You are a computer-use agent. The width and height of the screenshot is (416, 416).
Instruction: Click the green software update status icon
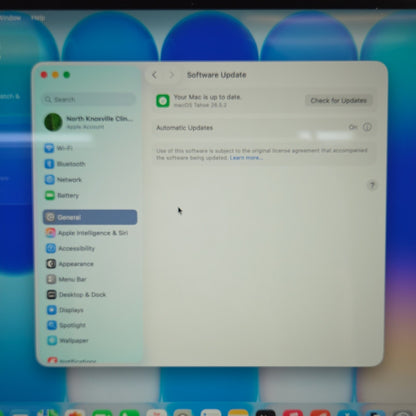point(163,101)
